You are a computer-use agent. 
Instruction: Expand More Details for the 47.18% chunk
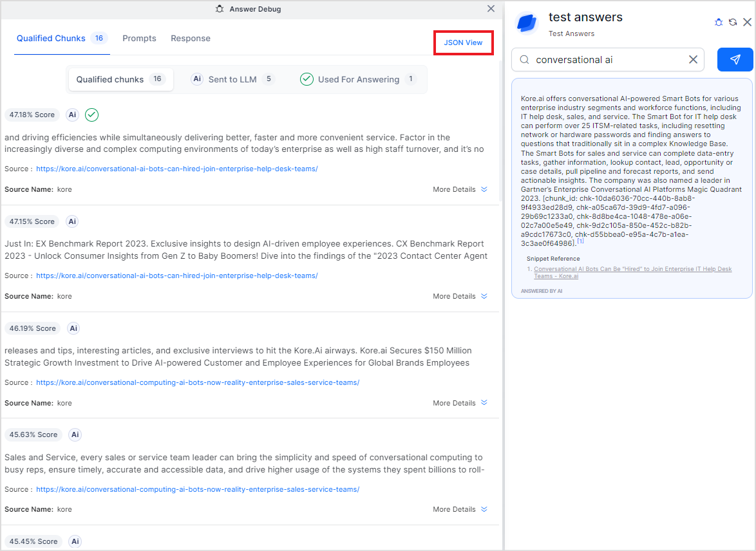[460, 189]
